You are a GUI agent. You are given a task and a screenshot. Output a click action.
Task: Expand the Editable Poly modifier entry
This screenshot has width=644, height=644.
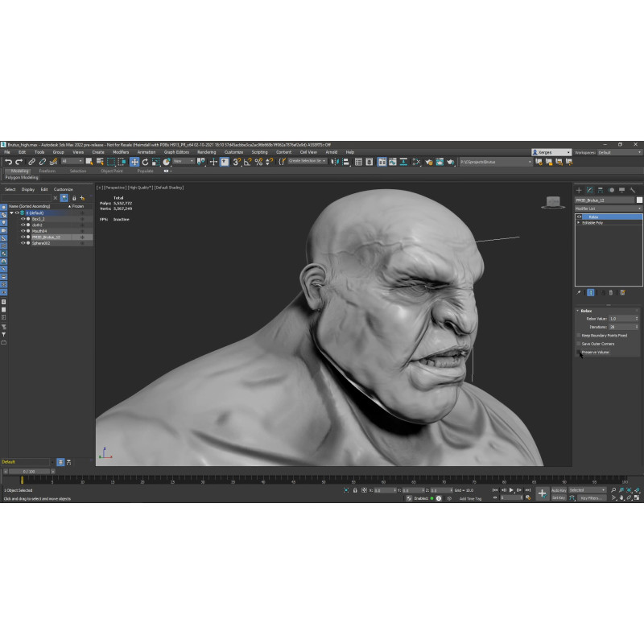pos(579,222)
